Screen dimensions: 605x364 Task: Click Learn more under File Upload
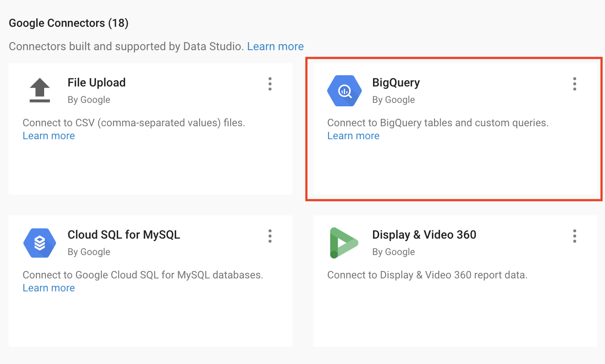(48, 135)
